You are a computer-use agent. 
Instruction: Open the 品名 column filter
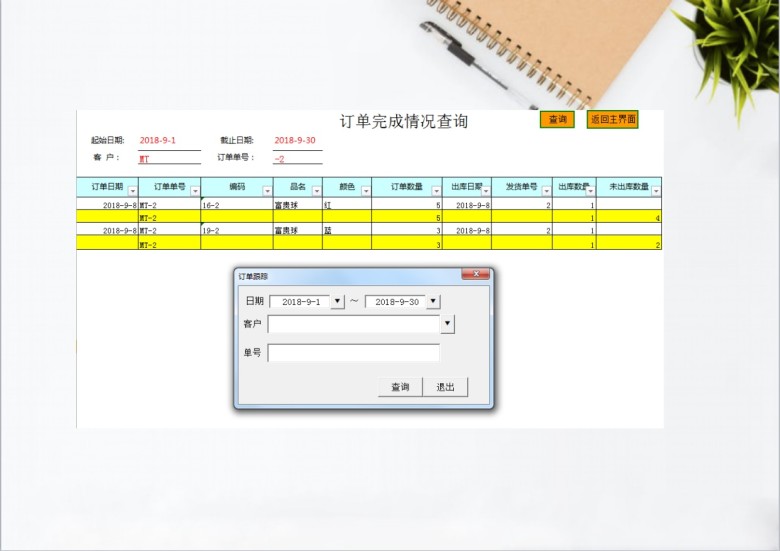316,191
